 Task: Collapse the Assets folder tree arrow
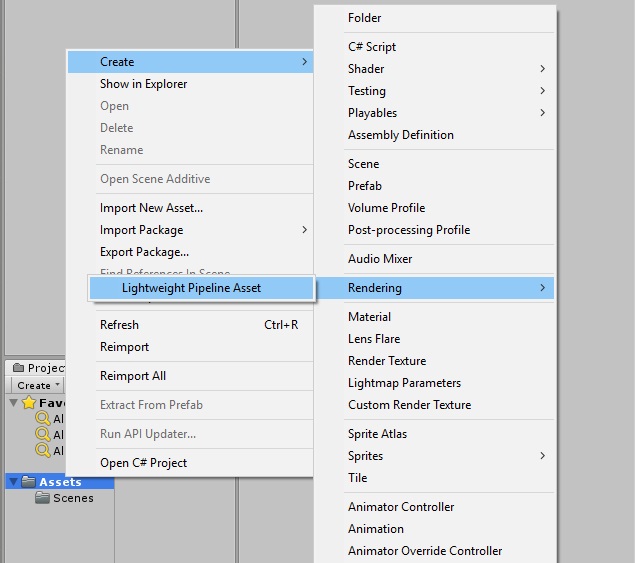[x=13, y=482]
